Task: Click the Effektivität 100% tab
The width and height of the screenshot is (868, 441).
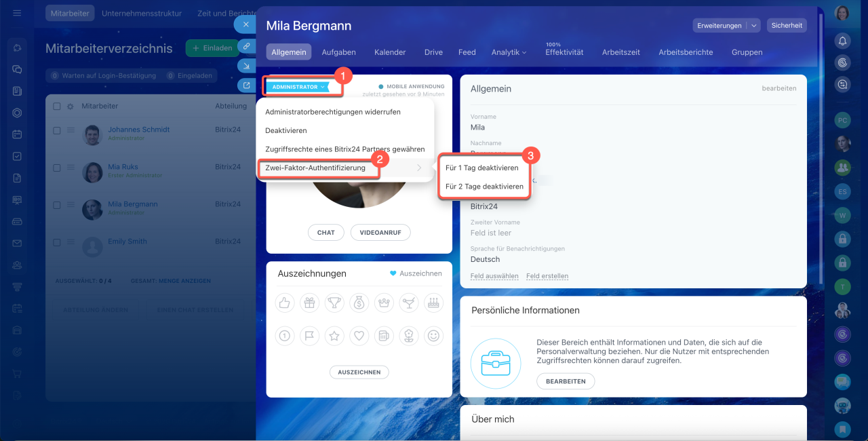Action: click(x=564, y=50)
